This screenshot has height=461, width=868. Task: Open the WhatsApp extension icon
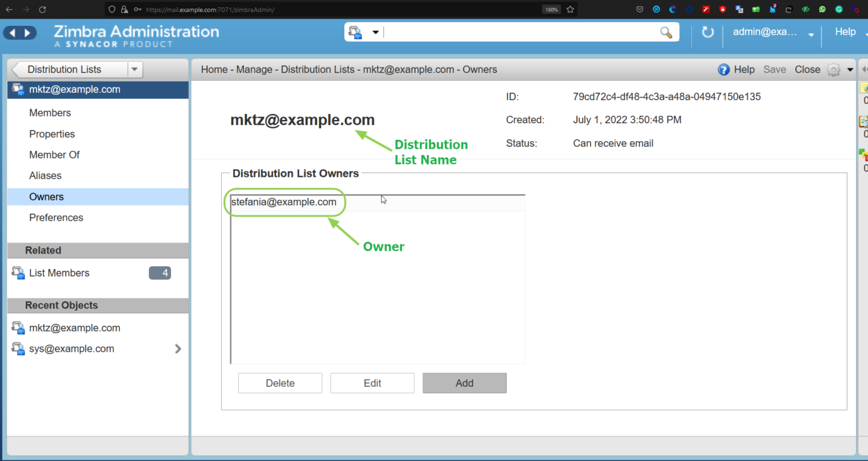[x=822, y=9]
